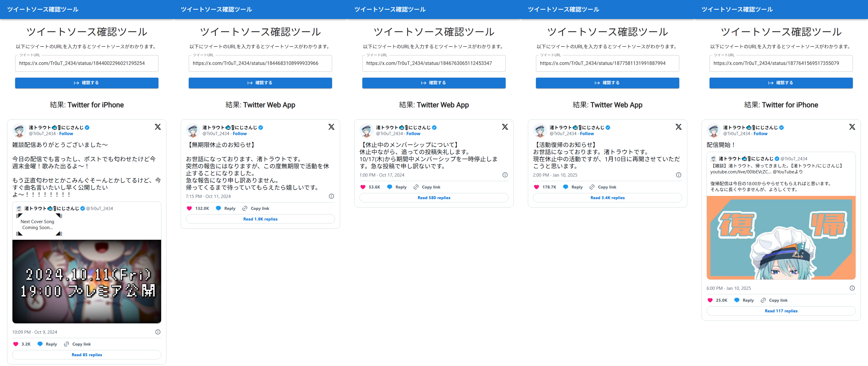Focus URL field containing status/1844002296021295254

tap(87, 64)
